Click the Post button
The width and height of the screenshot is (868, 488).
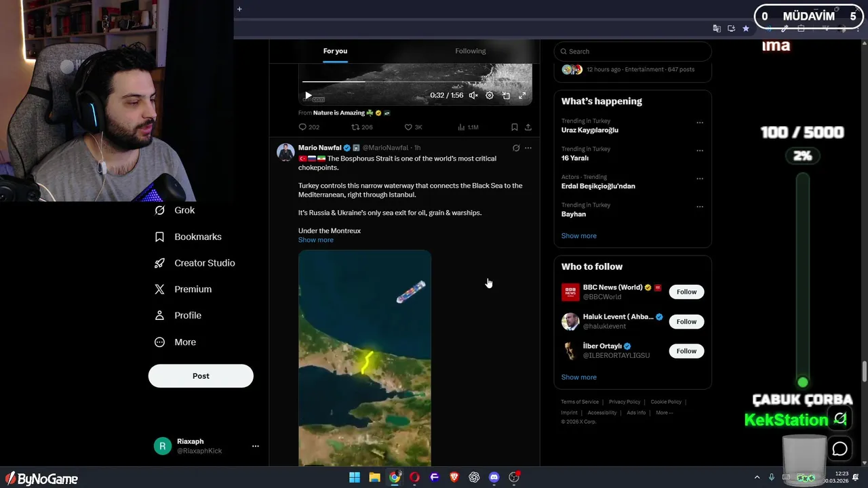click(201, 376)
